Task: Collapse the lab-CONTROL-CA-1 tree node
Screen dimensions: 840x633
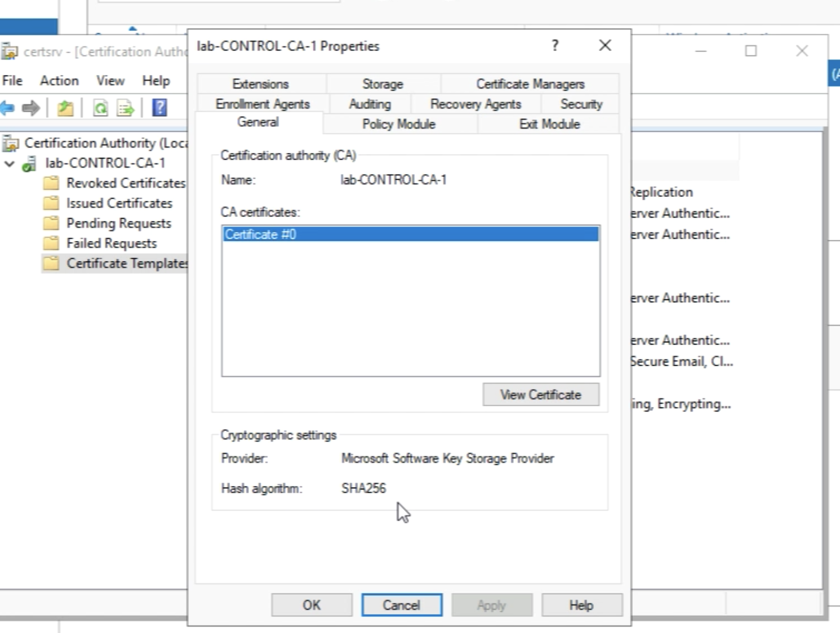Action: [x=10, y=164]
